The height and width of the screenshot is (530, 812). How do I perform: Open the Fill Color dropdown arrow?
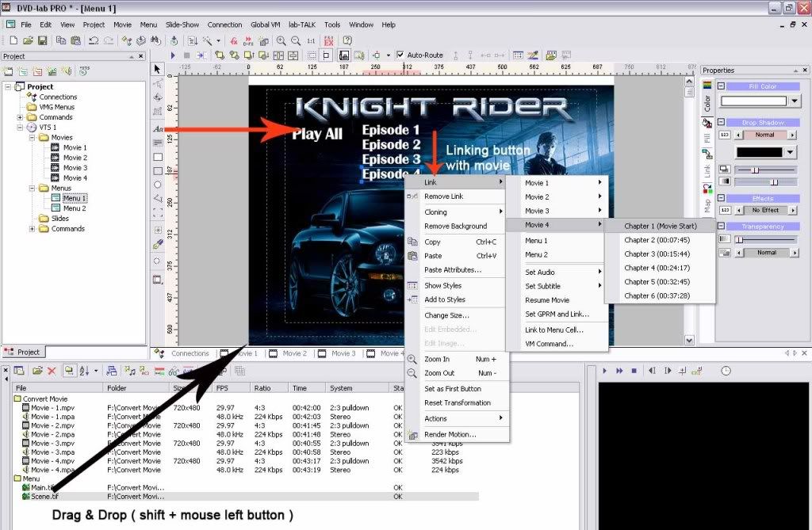795,101
